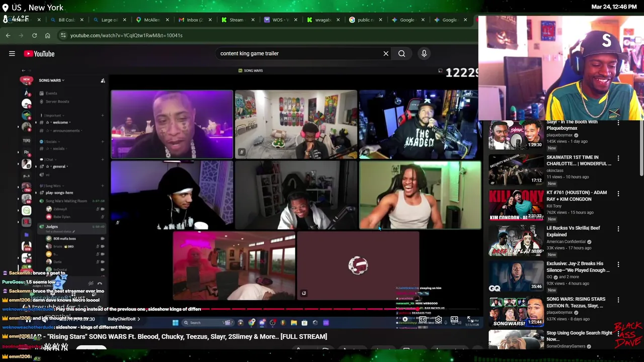Open Stop Using Google Search Right Now title
The height and width of the screenshot is (362, 644).
click(x=579, y=336)
